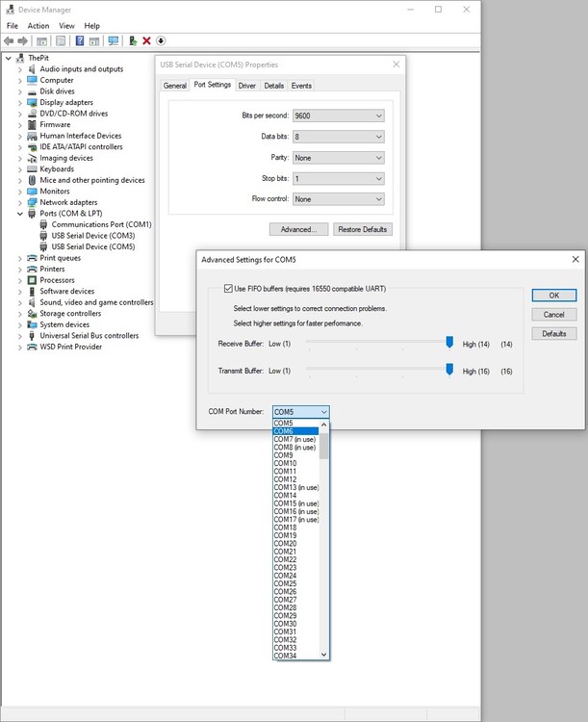The image size is (588, 722).
Task: Click the port list scroll down arrow
Action: click(323, 655)
